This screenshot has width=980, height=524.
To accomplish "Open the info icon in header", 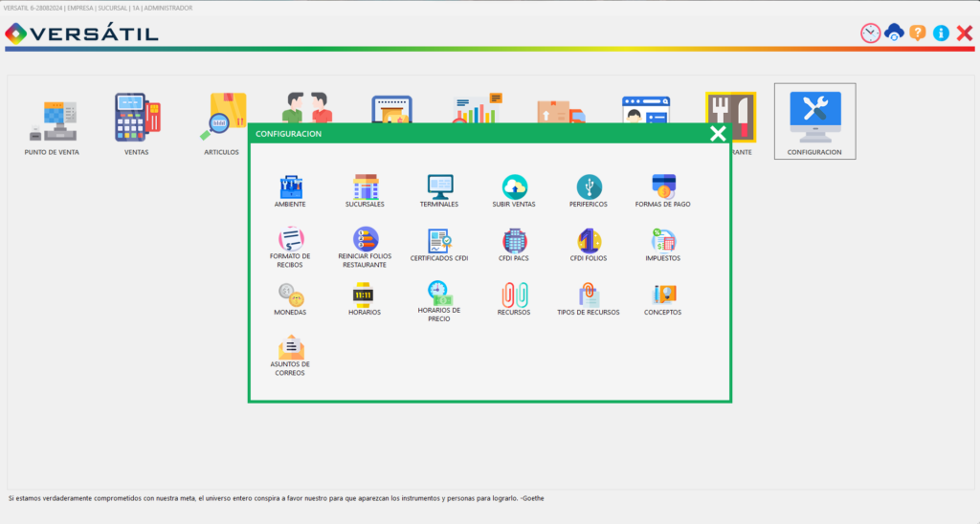I will [941, 33].
